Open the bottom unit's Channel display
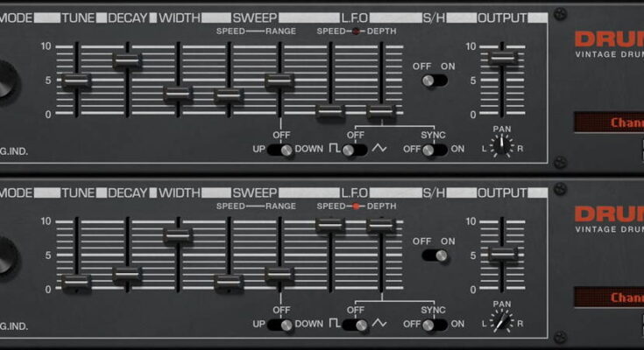The width and height of the screenshot is (644, 350). point(609,298)
